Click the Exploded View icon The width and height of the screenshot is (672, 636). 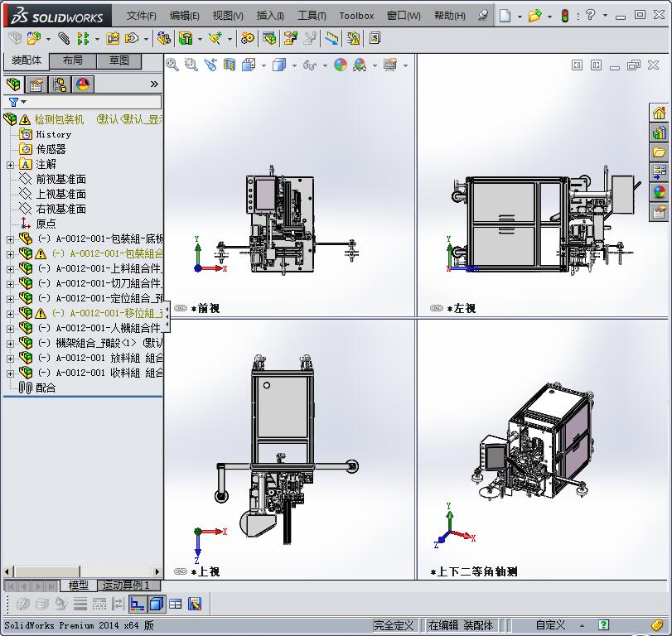tap(291, 39)
